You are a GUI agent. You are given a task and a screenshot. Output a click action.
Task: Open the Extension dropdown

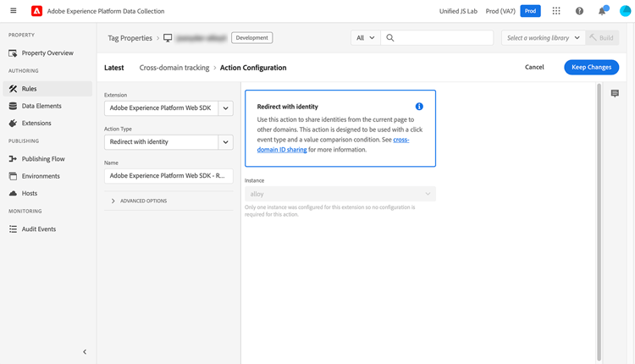pos(168,108)
